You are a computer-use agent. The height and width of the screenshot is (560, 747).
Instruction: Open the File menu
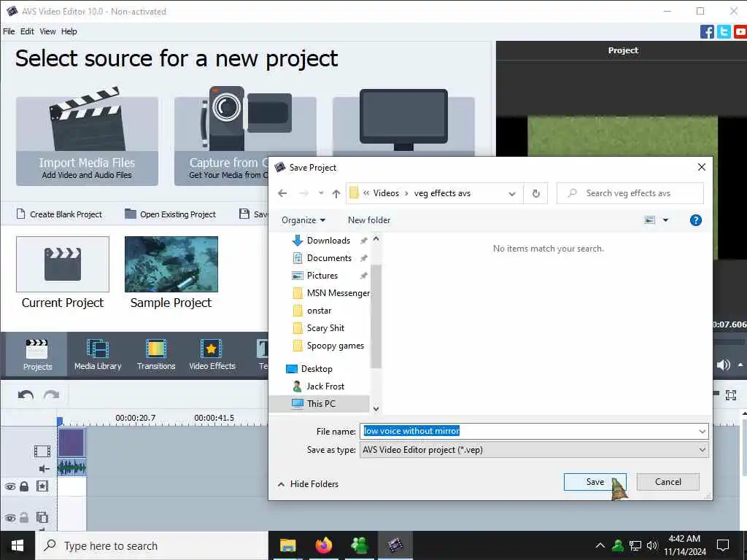pyautogui.click(x=9, y=31)
